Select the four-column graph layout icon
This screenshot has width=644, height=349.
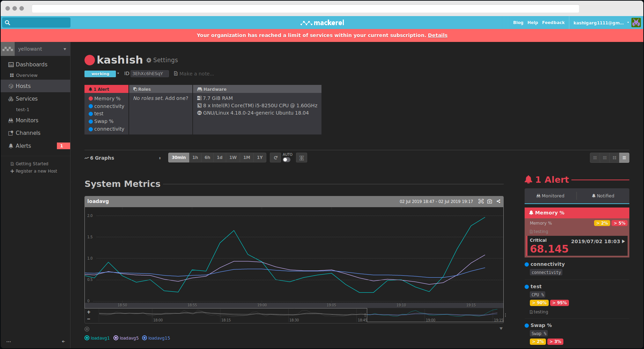pos(595,158)
